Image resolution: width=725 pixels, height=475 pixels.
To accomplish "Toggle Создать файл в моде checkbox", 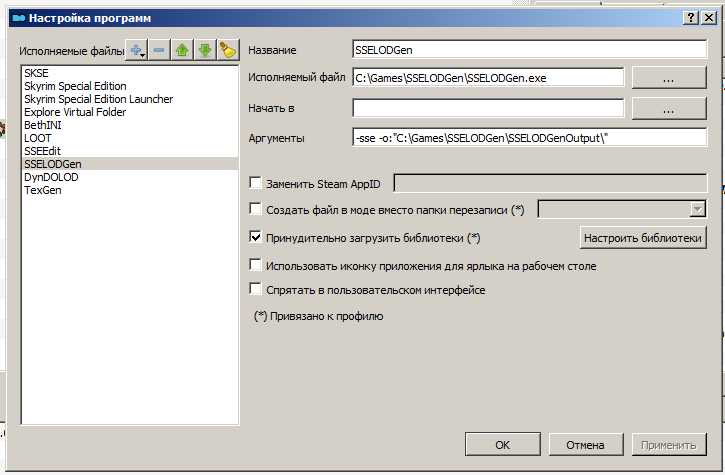I will 255,209.
